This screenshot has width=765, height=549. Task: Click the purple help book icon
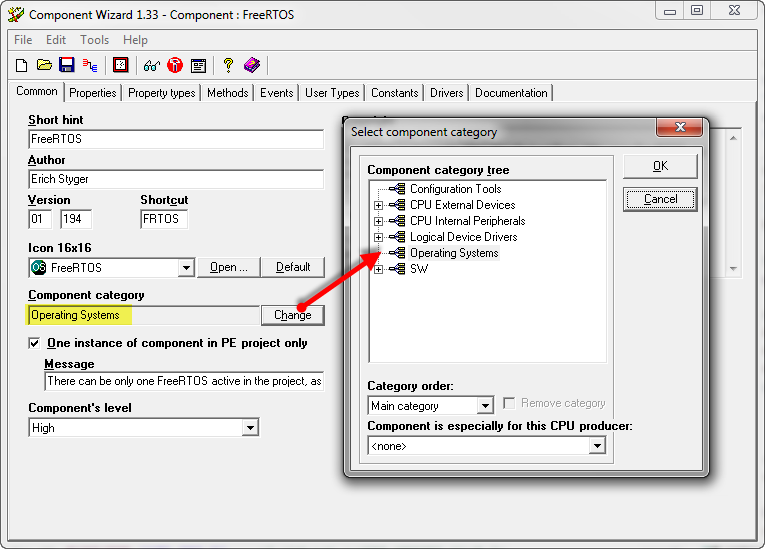point(252,65)
